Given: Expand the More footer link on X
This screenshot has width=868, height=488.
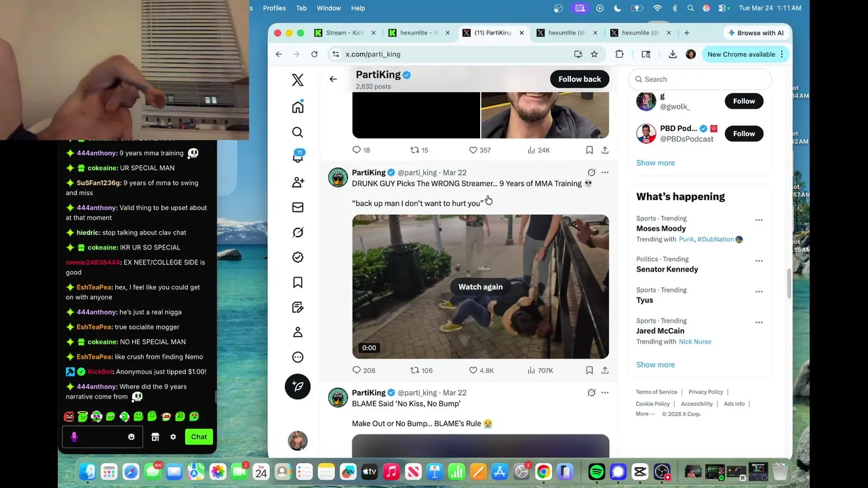Looking at the screenshot, I should pos(645,414).
